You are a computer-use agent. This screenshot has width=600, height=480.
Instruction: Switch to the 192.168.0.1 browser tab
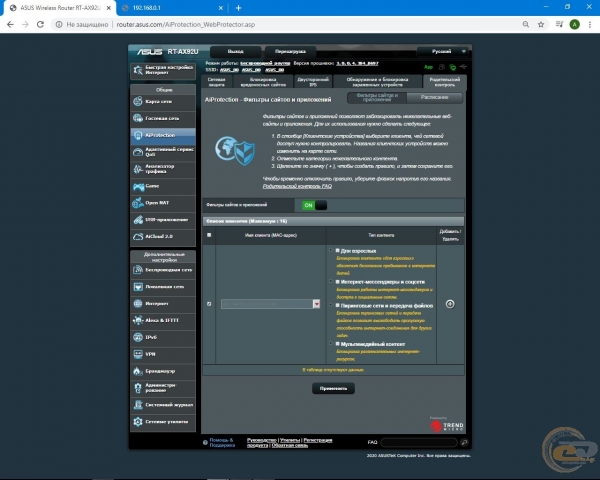172,8
